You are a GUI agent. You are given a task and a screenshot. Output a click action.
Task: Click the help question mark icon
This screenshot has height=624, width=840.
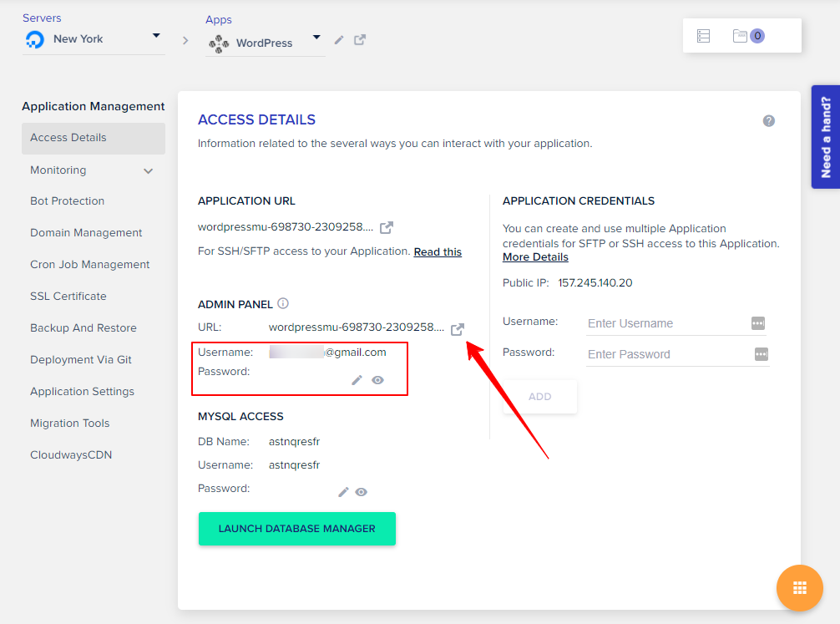769,120
